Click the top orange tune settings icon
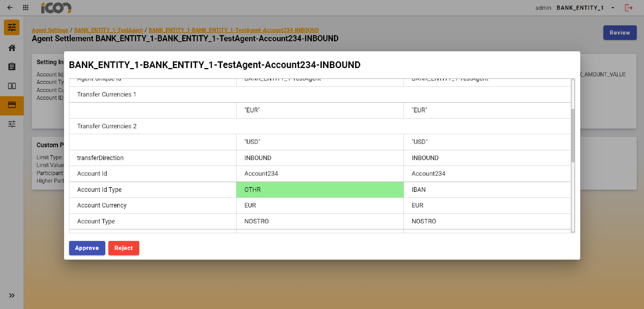 point(12,27)
